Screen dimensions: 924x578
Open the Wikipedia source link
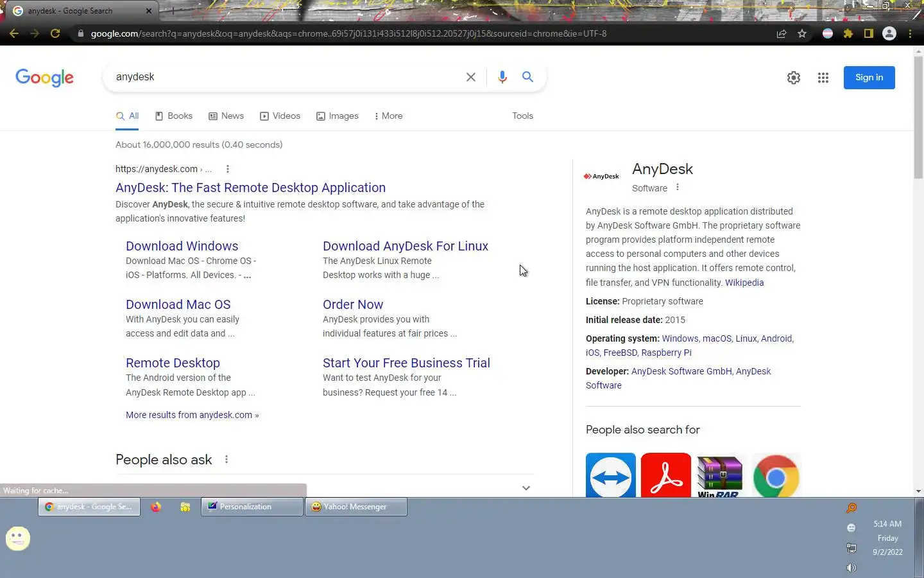coord(744,283)
